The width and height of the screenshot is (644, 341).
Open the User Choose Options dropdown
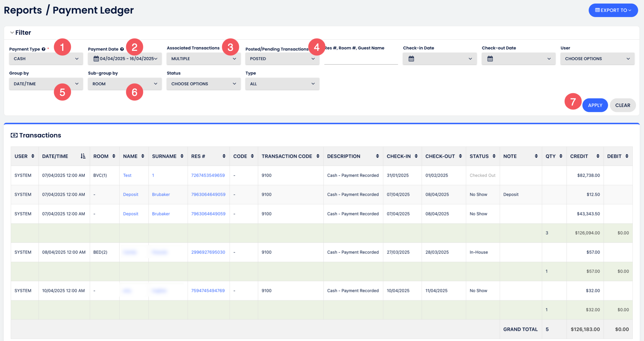(597, 59)
